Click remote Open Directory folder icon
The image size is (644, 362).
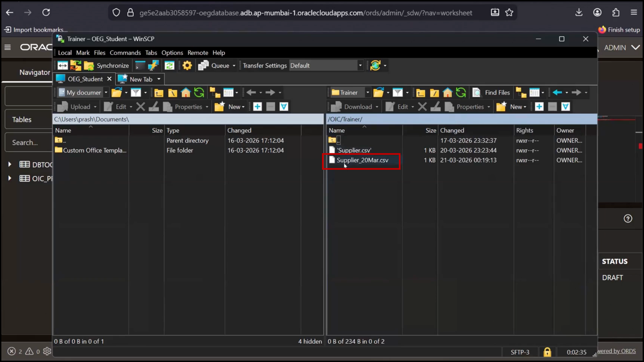click(378, 93)
